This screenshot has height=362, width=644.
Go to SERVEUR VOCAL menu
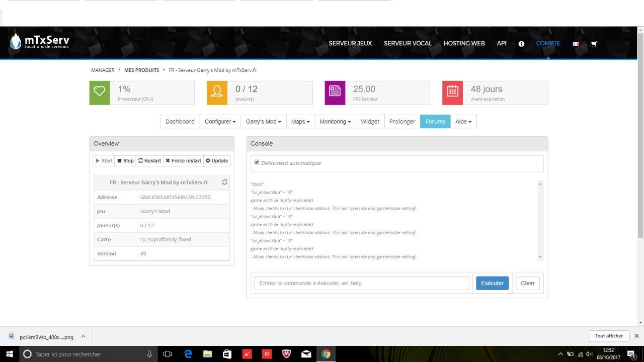tap(408, 44)
